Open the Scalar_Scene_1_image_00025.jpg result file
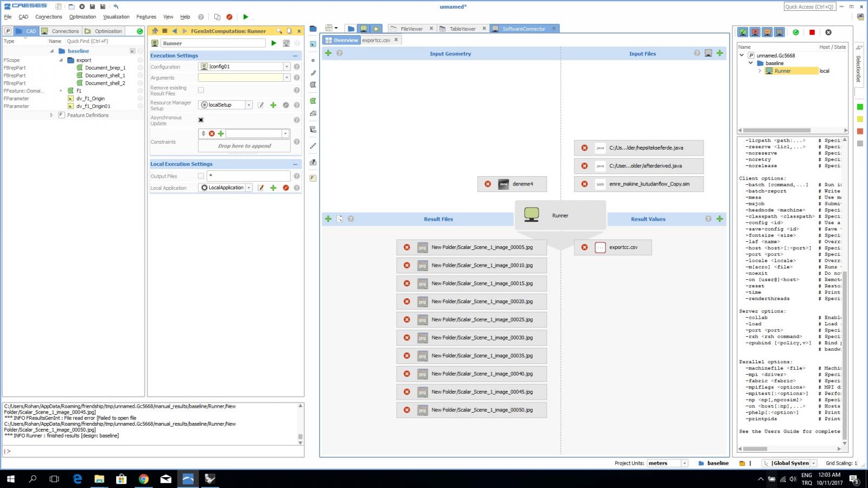 pyautogui.click(x=482, y=320)
